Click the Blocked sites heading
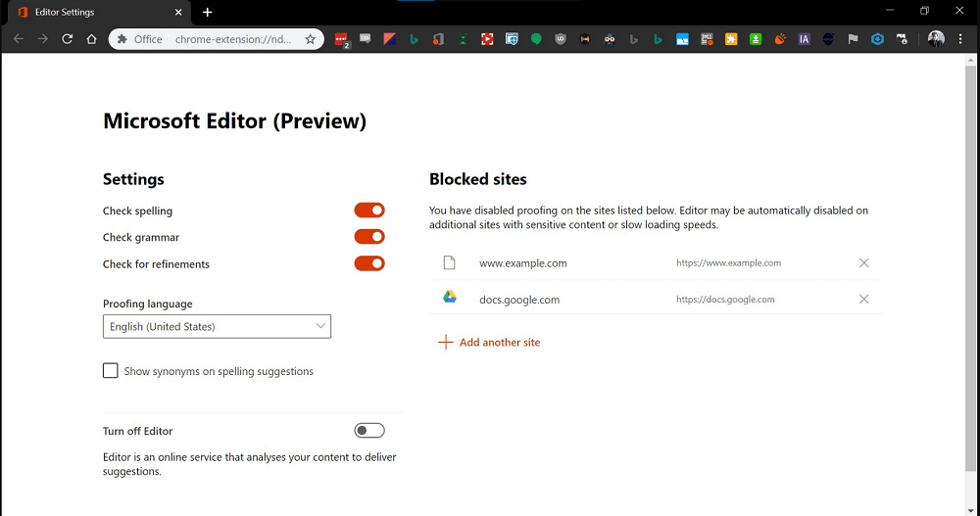The image size is (980, 516). point(477,179)
